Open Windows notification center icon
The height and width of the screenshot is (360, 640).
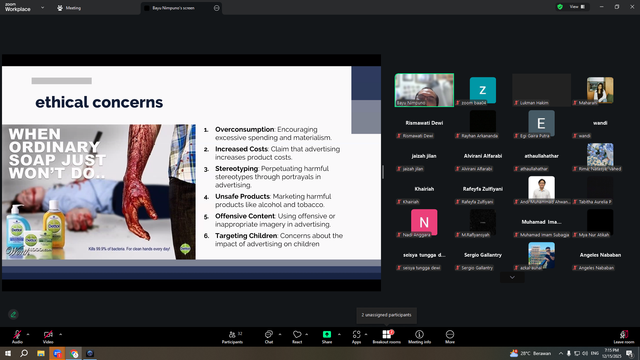[630, 353]
